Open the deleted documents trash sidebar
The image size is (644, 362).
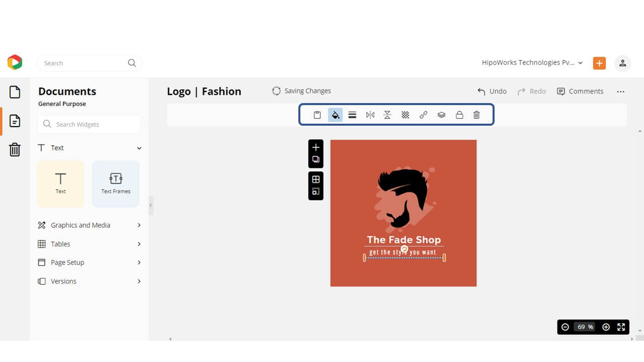pyautogui.click(x=15, y=149)
